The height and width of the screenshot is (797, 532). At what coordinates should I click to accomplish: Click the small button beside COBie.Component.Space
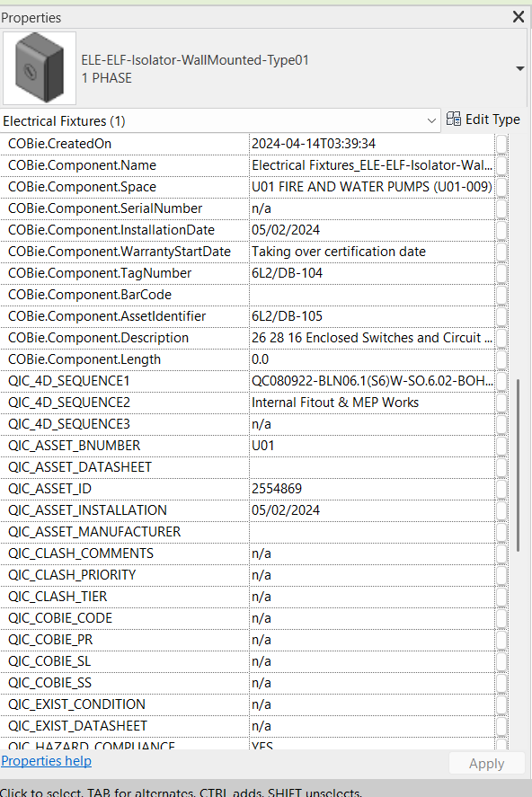(x=501, y=187)
